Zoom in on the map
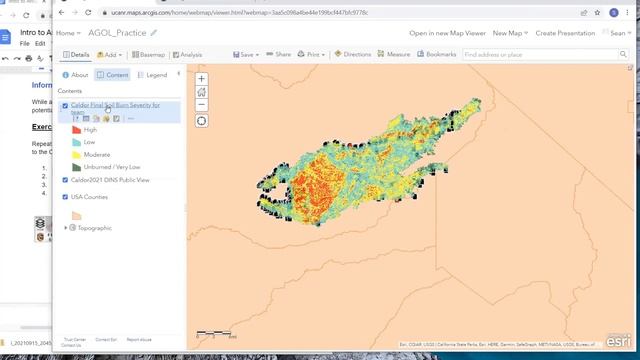Viewport: 640px width, 360px height. tap(201, 79)
